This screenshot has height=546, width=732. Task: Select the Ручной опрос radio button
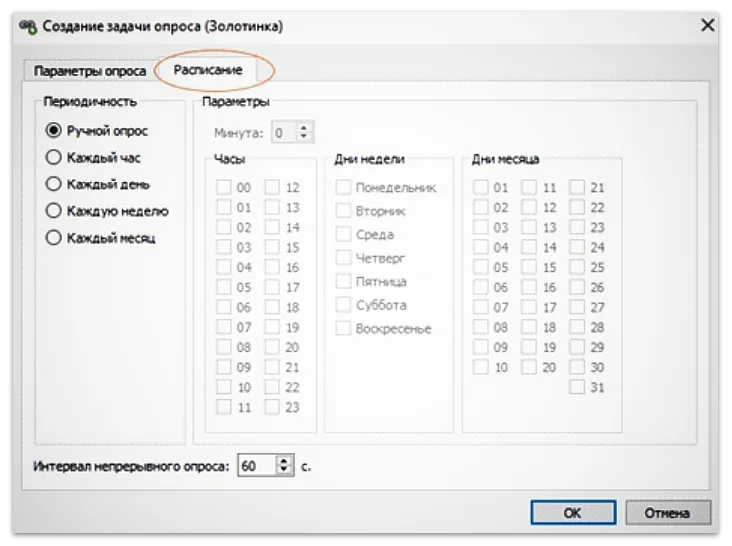pos(54,130)
